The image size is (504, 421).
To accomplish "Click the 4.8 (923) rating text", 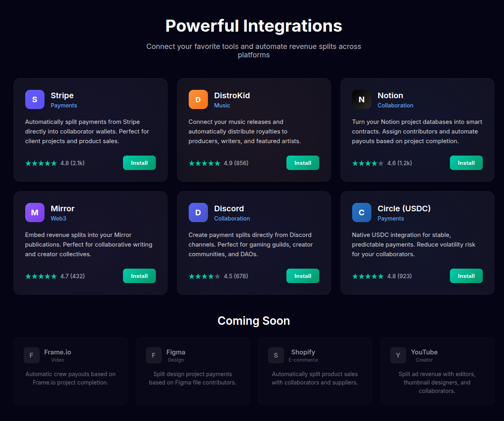I will pos(399,276).
